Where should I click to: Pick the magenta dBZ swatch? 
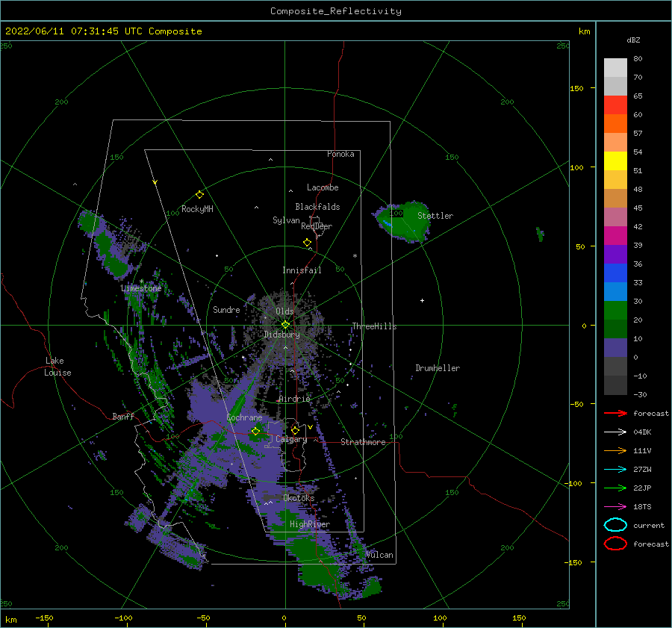[x=615, y=236]
